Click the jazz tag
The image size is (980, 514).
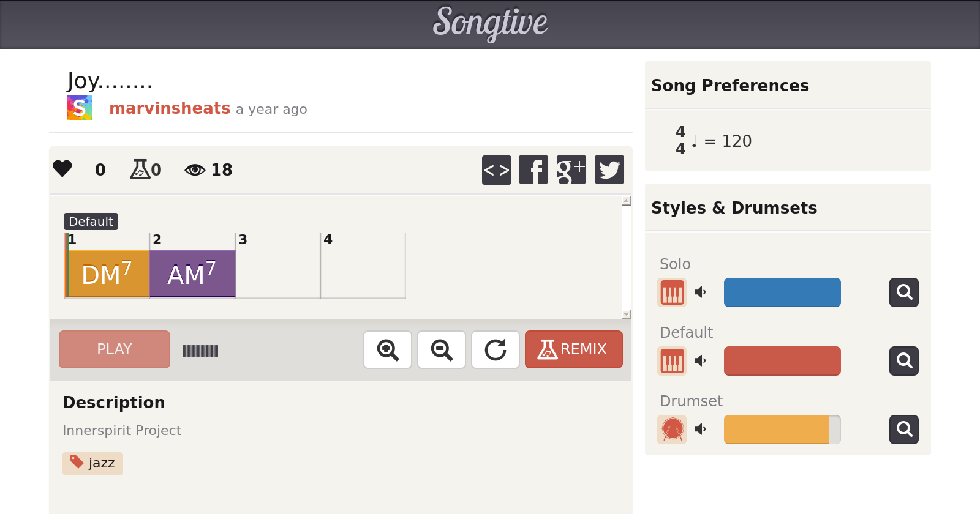tap(93, 463)
